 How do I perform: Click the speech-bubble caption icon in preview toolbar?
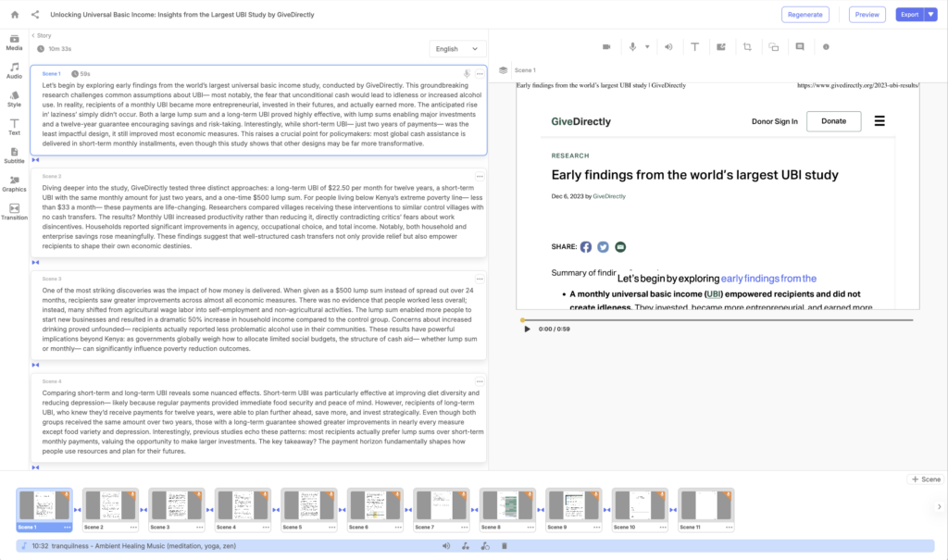pyautogui.click(x=800, y=46)
